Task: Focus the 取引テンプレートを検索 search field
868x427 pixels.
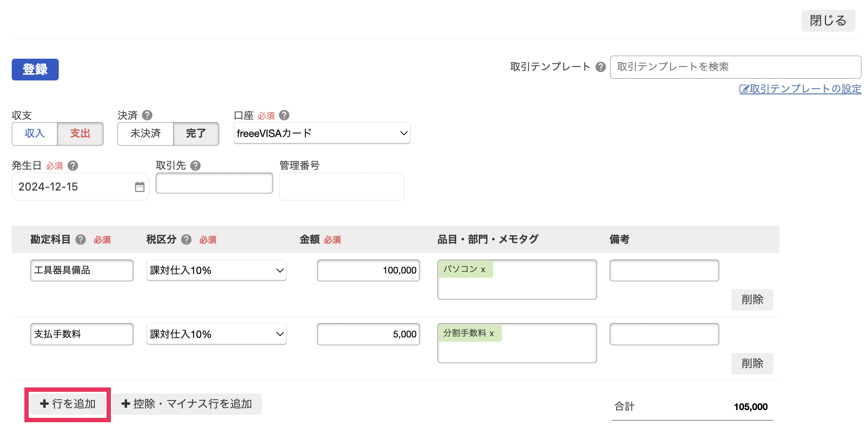Action: 736,67
